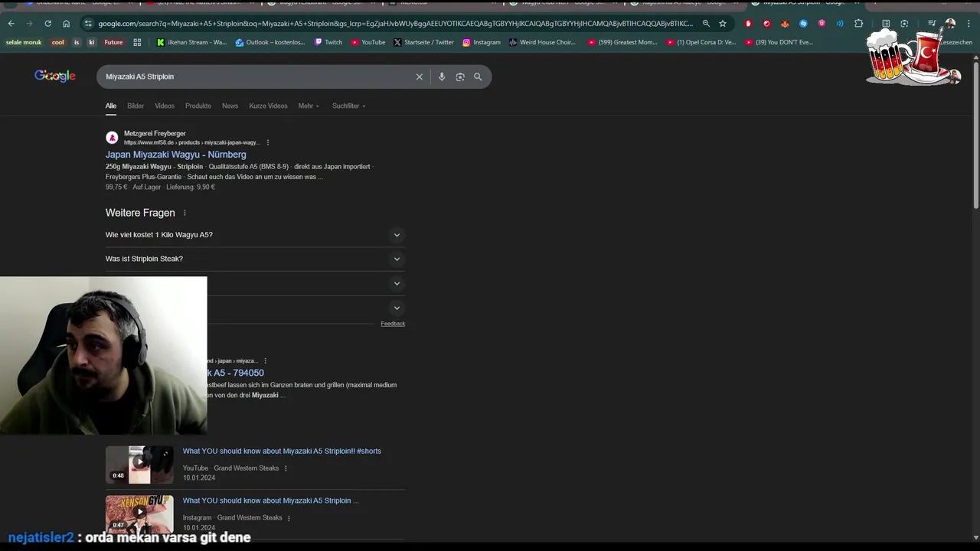Switch to the Bilder tab
Screen dimensions: 980x551
pyautogui.click(x=136, y=106)
